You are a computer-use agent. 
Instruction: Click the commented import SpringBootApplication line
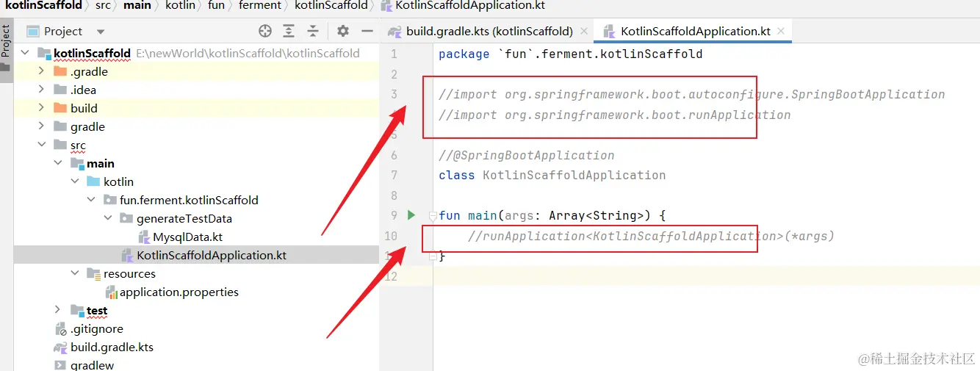tap(692, 94)
